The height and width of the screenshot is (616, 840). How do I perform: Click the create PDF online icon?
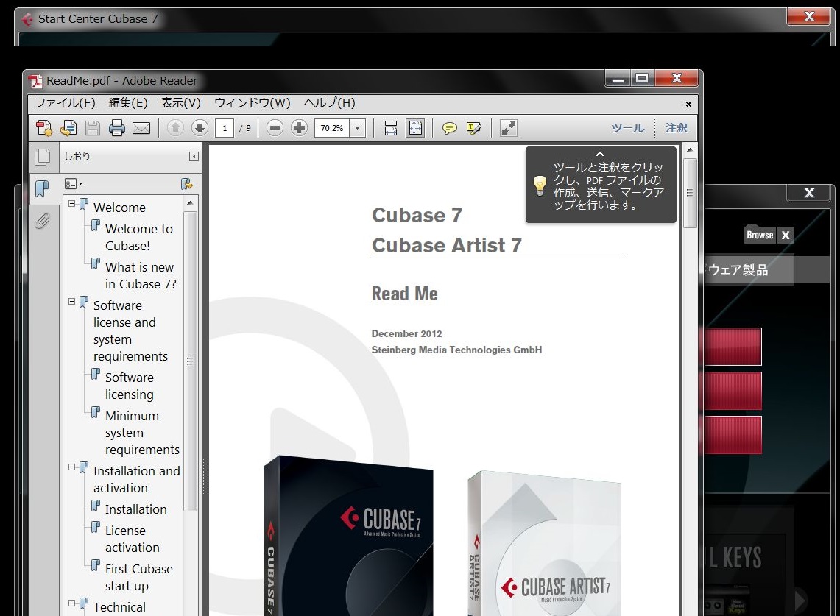[44, 128]
